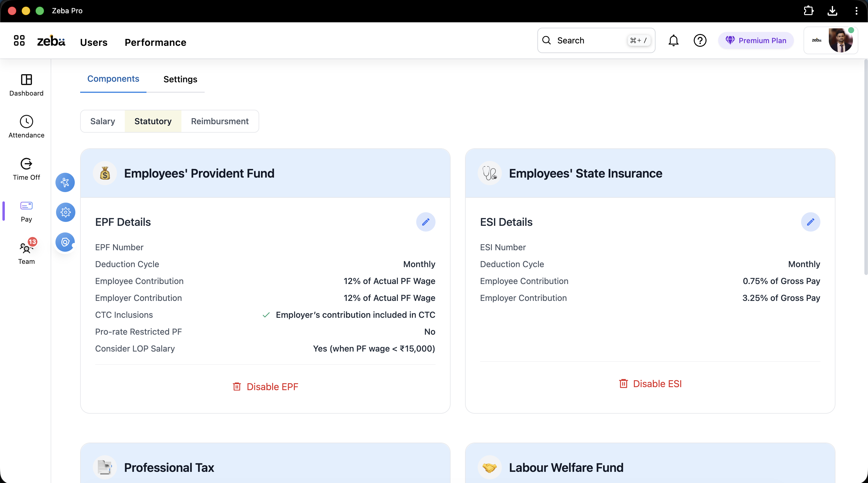
Task: Click the blue shield floating button
Action: (x=65, y=242)
